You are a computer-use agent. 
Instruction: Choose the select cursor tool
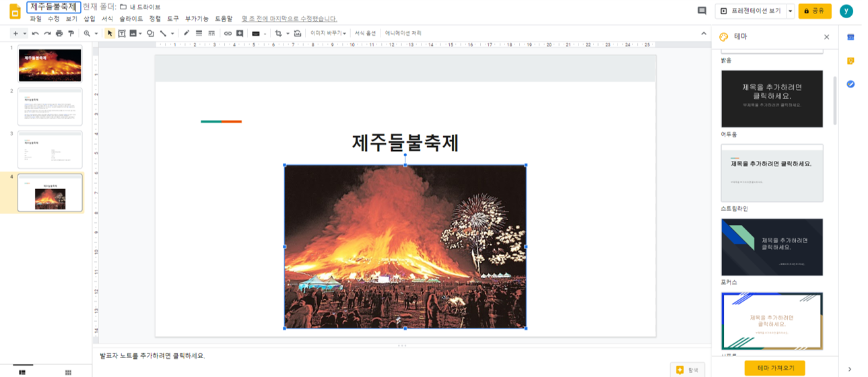[x=110, y=33]
